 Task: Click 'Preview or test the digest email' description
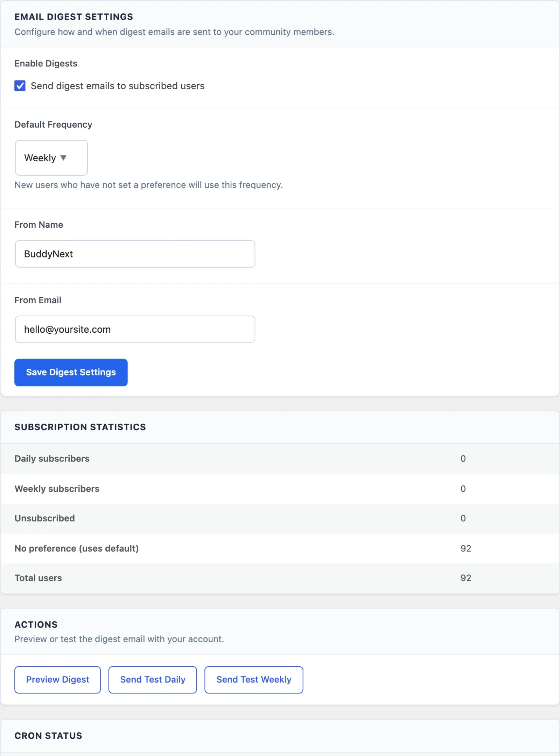[x=119, y=640]
